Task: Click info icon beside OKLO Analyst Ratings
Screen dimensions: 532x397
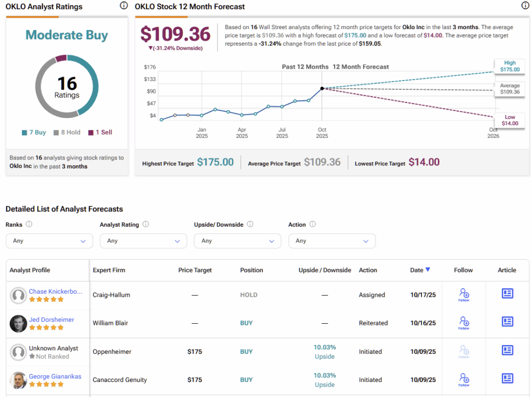Action: click(124, 6)
